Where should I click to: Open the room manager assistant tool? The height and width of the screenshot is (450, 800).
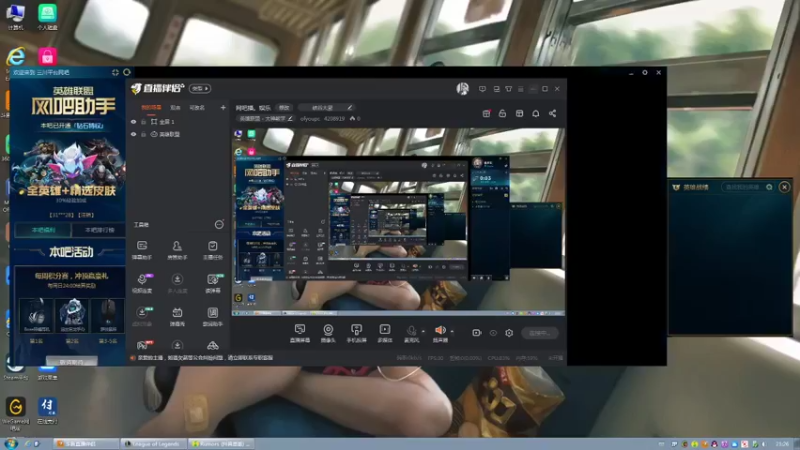coord(177,250)
